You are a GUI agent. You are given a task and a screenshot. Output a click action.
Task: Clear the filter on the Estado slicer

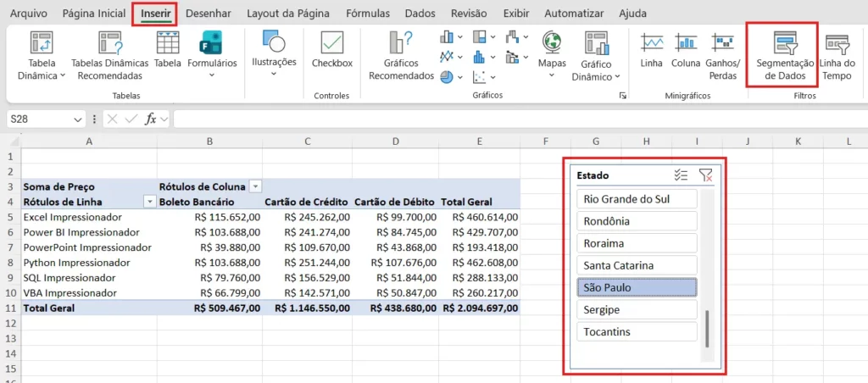point(704,175)
